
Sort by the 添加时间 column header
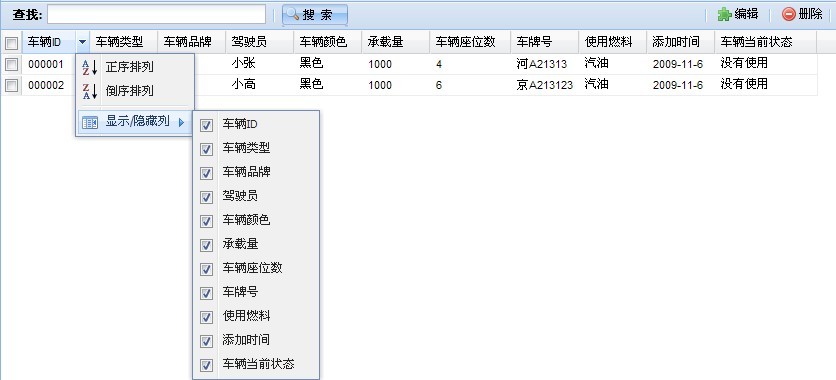(x=680, y=42)
